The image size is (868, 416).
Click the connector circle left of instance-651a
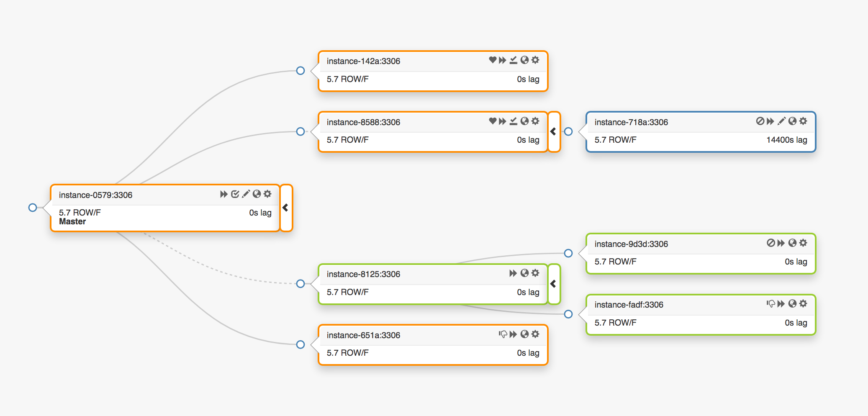click(300, 344)
